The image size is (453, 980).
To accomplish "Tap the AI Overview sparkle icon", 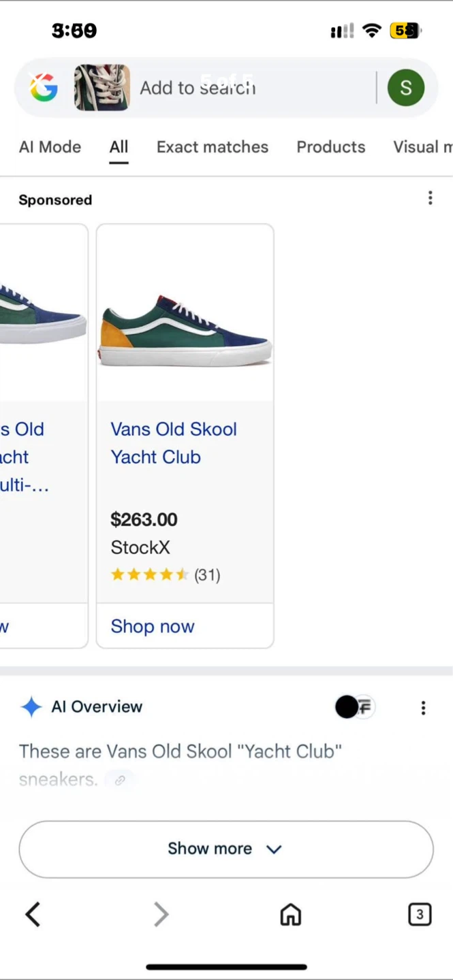I will click(31, 707).
